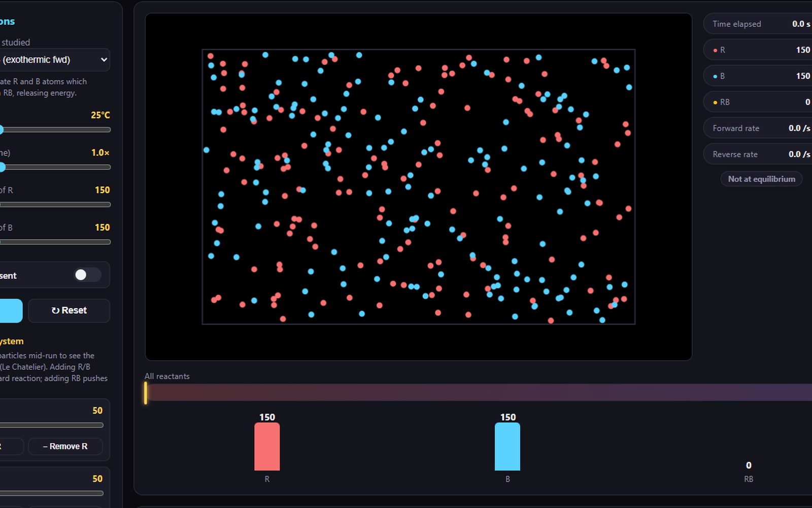Click the Forward rate label

pos(736,128)
